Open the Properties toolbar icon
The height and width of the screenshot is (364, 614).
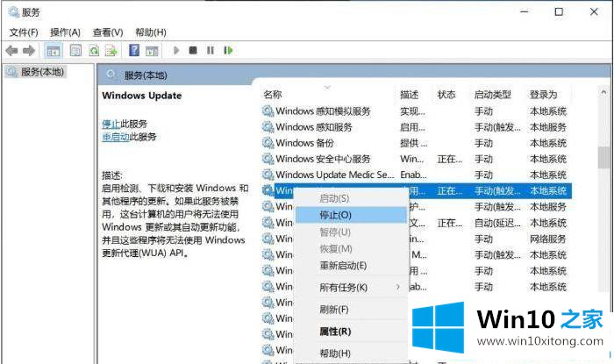(75, 50)
